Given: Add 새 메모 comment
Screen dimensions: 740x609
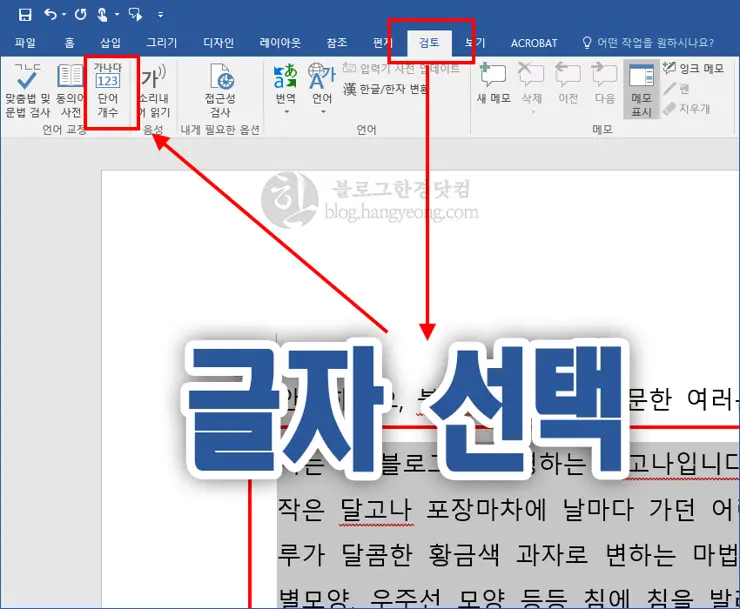Looking at the screenshot, I should [x=494, y=83].
